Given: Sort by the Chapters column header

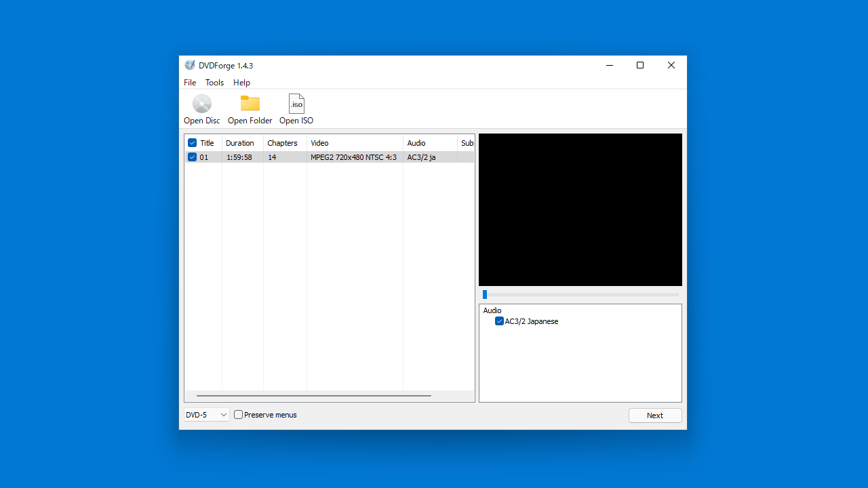Looking at the screenshot, I should coord(285,143).
